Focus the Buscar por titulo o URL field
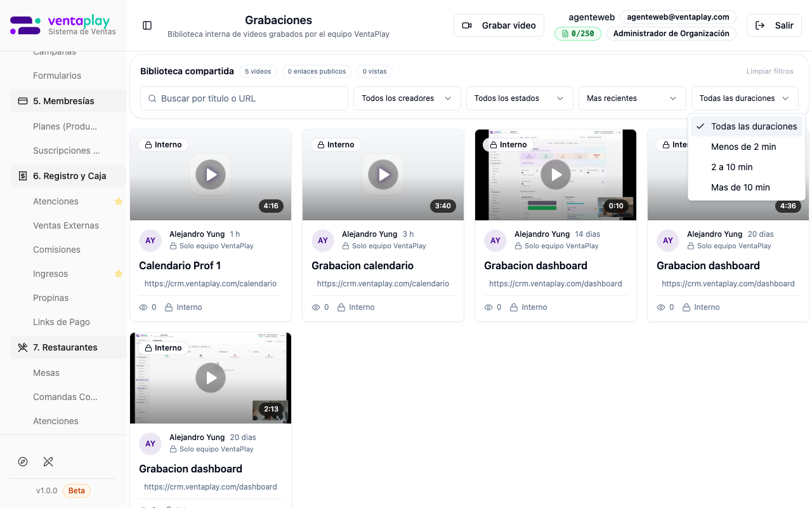This screenshot has height=508, width=812. [x=244, y=98]
